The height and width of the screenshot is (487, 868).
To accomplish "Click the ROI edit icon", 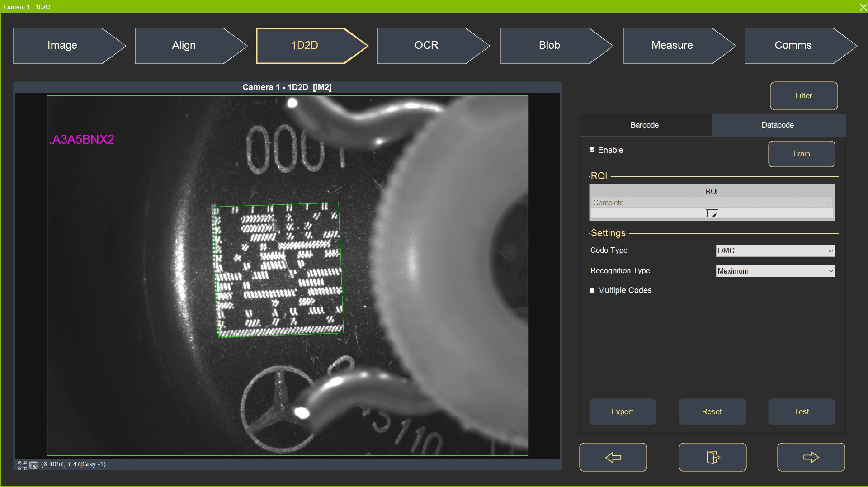I will tap(712, 213).
